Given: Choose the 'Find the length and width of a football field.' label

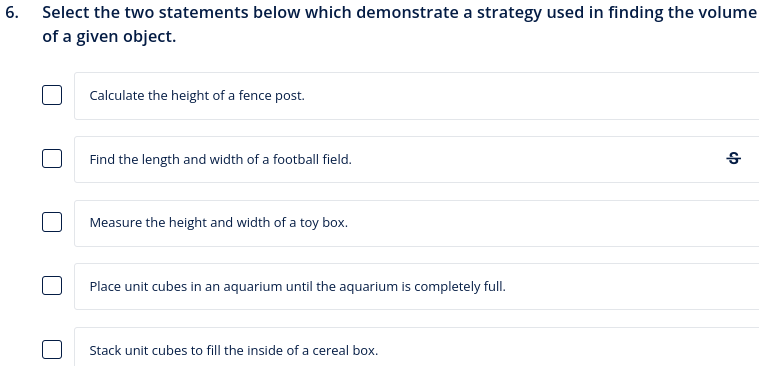Looking at the screenshot, I should click(221, 159).
